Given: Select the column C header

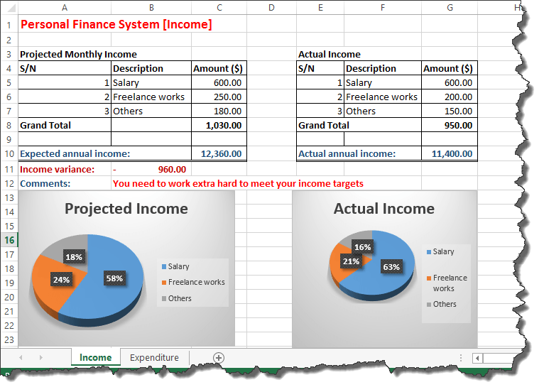Looking at the screenshot, I should pyautogui.click(x=219, y=8).
